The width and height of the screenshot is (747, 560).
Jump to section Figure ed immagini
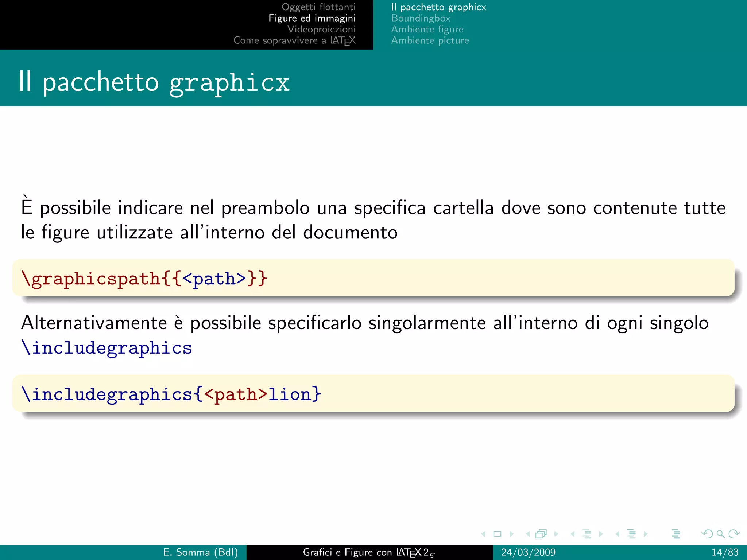[312, 18]
